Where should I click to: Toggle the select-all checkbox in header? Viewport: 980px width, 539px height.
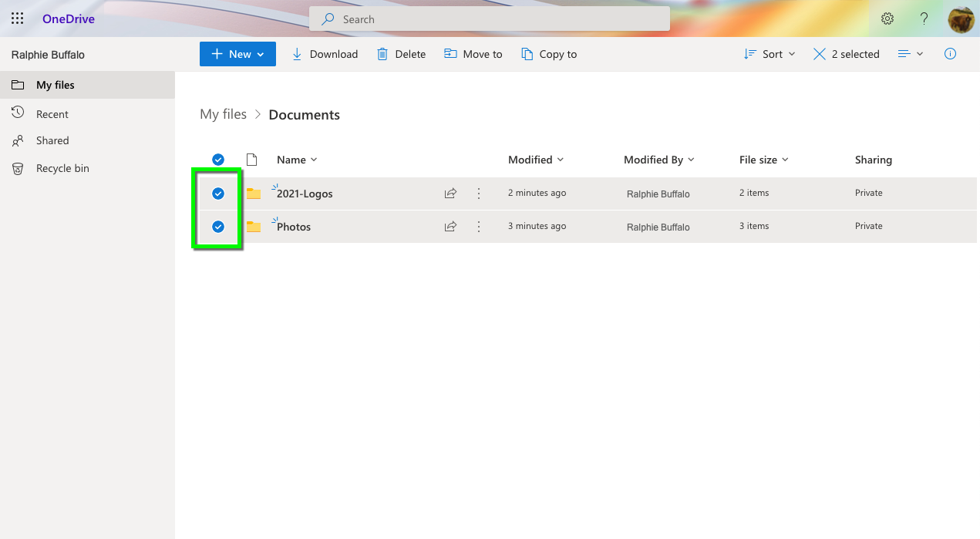(218, 160)
